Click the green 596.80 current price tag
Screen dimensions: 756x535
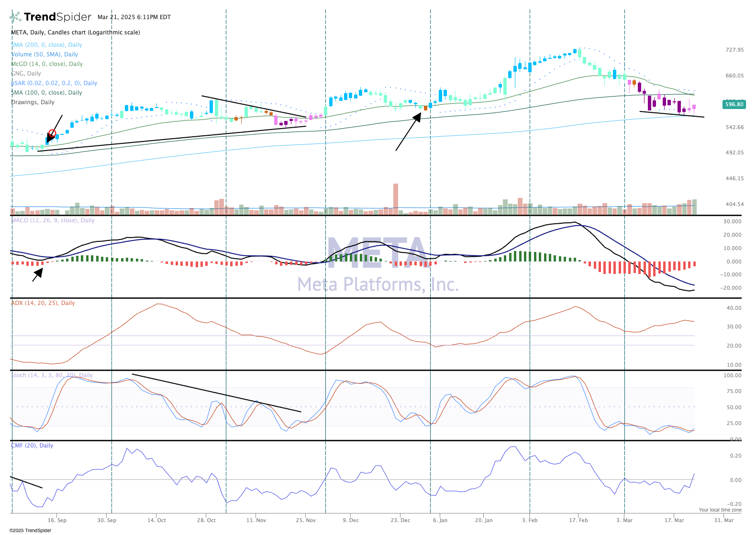point(734,104)
